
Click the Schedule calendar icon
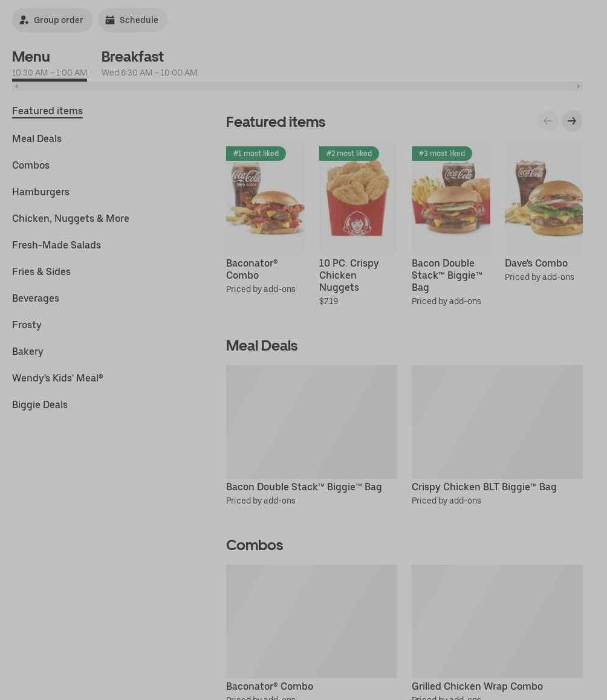110,20
